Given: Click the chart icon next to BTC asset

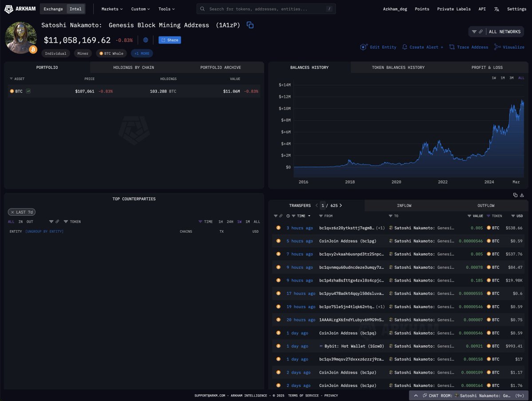Looking at the screenshot, I should pos(28,91).
